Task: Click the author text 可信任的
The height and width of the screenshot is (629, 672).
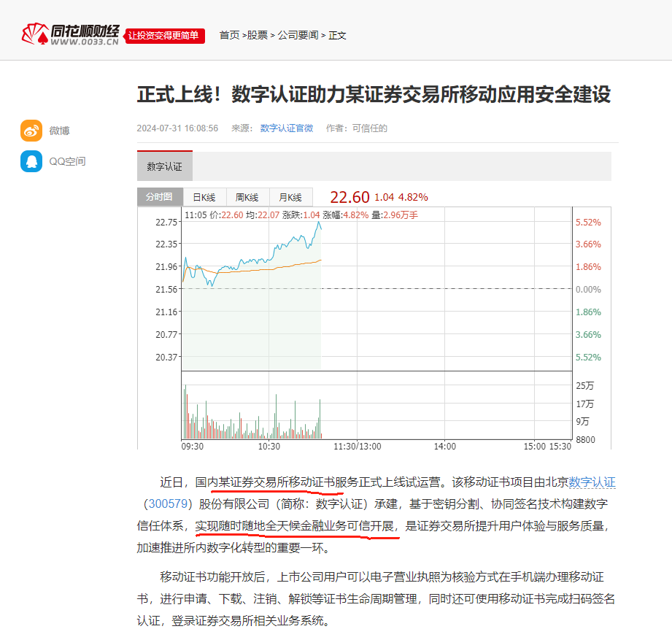Action: [x=369, y=128]
